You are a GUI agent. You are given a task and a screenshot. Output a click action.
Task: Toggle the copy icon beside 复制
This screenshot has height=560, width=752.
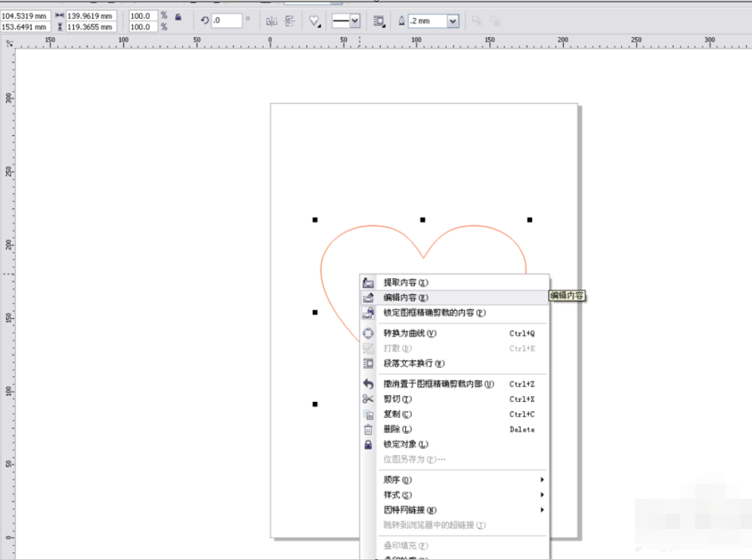click(367, 414)
